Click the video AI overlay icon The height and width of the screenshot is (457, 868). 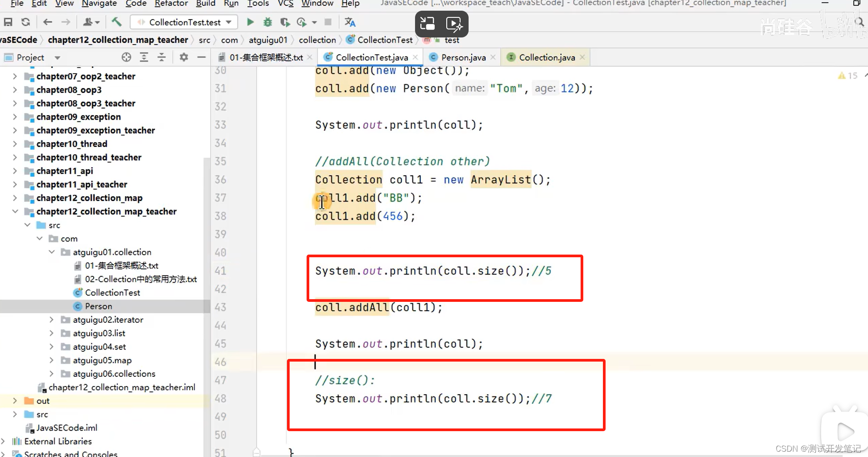(454, 24)
